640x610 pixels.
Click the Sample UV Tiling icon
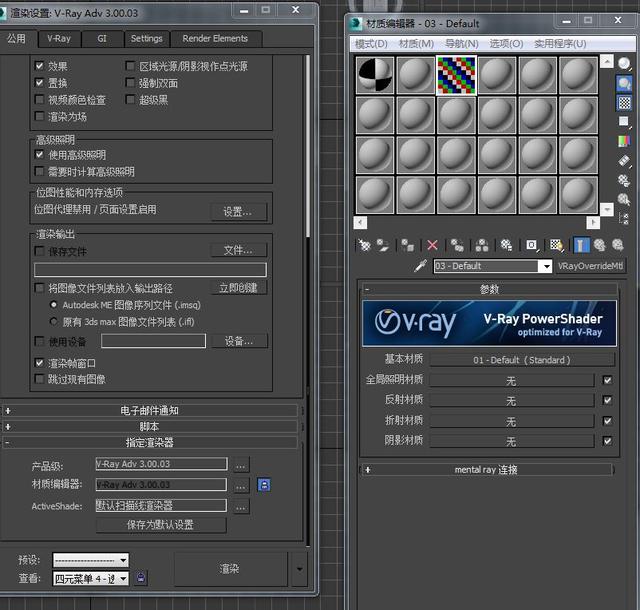(624, 122)
